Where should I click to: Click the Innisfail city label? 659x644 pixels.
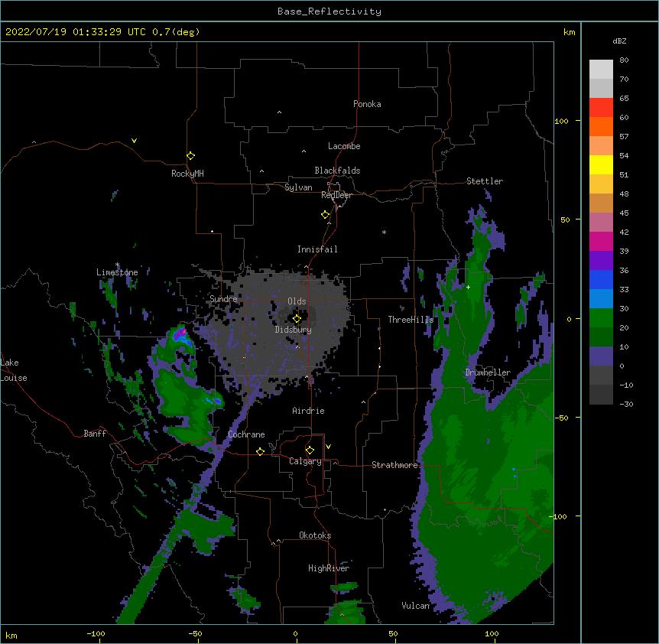tap(317, 249)
